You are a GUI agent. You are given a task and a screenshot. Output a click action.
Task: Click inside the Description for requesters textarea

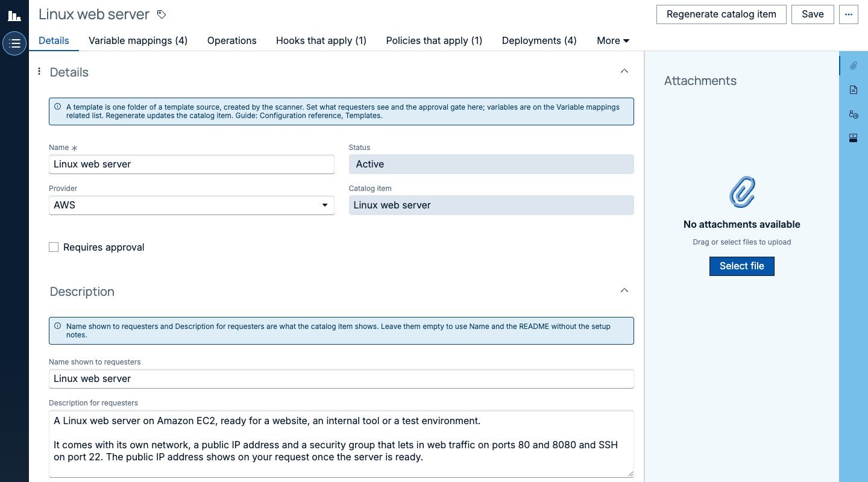pos(341,443)
